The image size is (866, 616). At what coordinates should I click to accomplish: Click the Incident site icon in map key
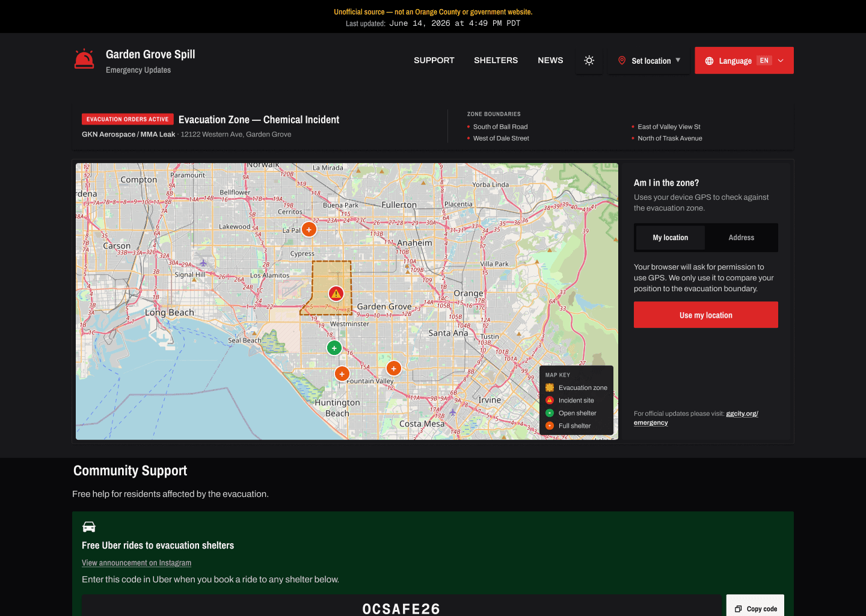click(550, 400)
